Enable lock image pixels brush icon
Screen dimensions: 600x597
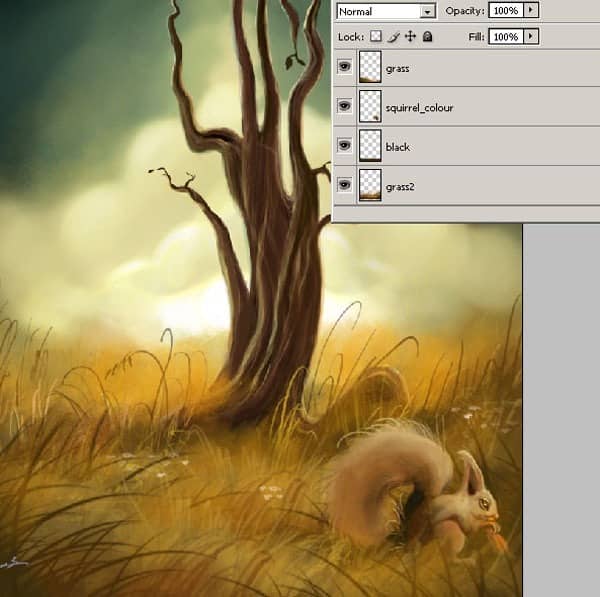pyautogui.click(x=393, y=37)
